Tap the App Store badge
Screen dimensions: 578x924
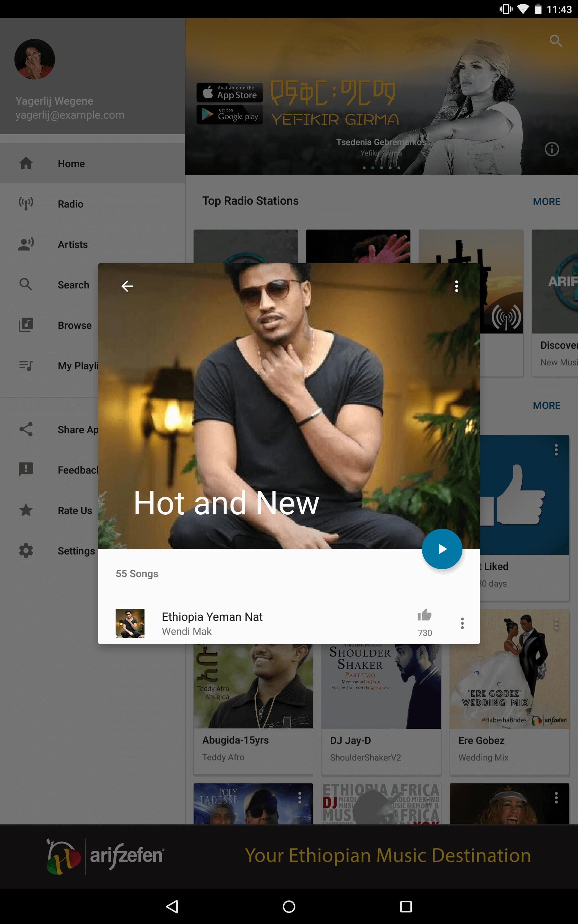click(230, 92)
